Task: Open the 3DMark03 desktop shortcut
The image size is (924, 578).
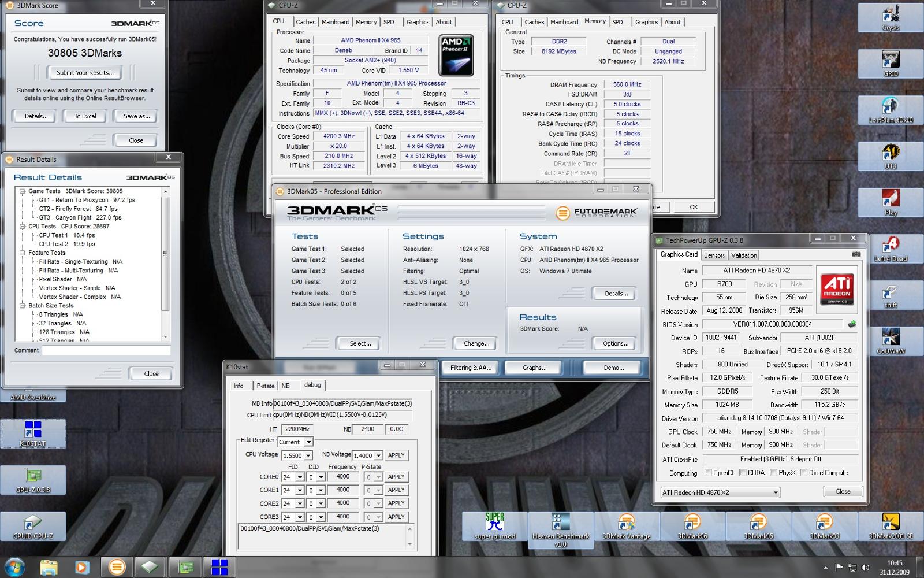Action: (x=824, y=527)
